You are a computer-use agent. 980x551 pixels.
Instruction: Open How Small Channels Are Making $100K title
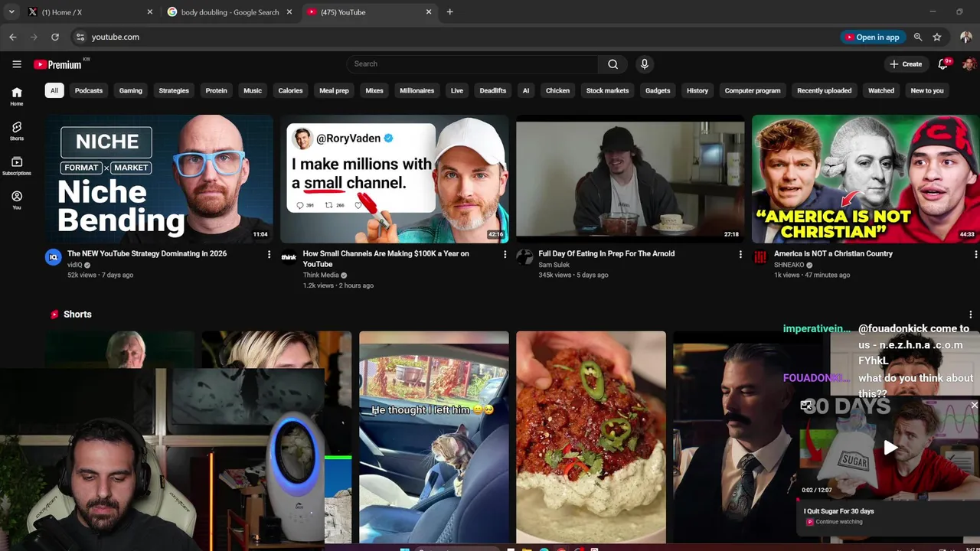(386, 259)
